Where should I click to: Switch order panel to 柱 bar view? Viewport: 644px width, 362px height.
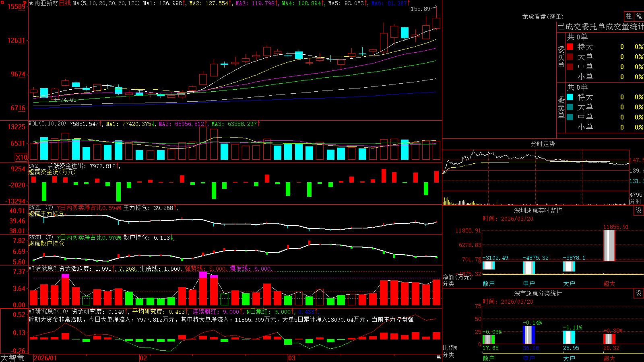point(629,16)
